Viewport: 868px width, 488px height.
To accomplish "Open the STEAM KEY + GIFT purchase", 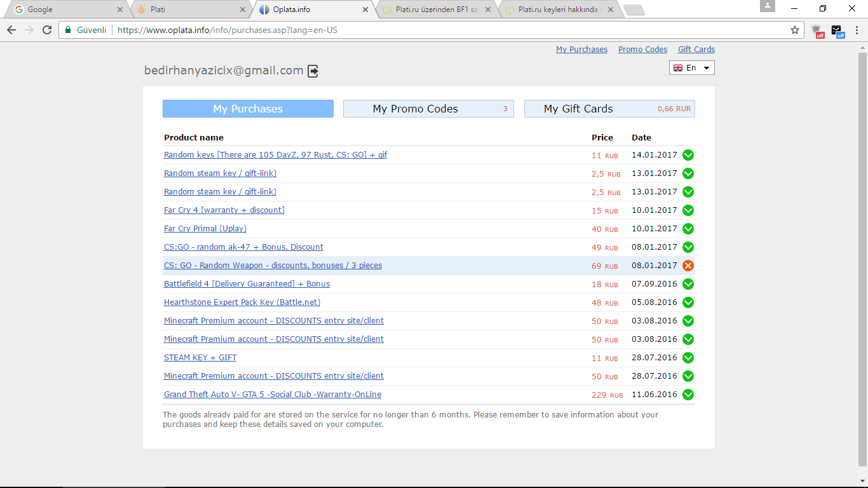I will click(200, 358).
